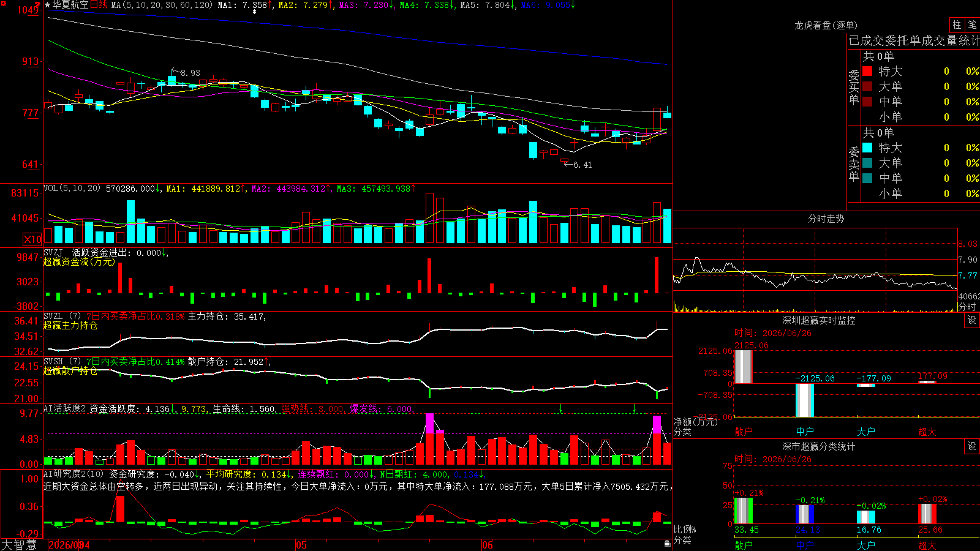The height and width of the screenshot is (551, 980).
Task: Open 设 settings for 深圳超赢实时监控
Action: tap(972, 320)
